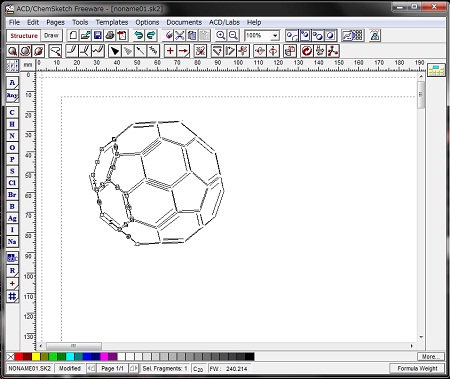Open a file with the Open icon
450x379 pixels.
[x=85, y=35]
